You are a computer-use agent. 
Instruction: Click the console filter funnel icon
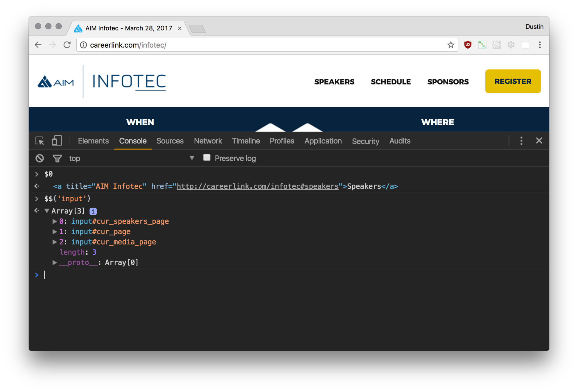57,158
